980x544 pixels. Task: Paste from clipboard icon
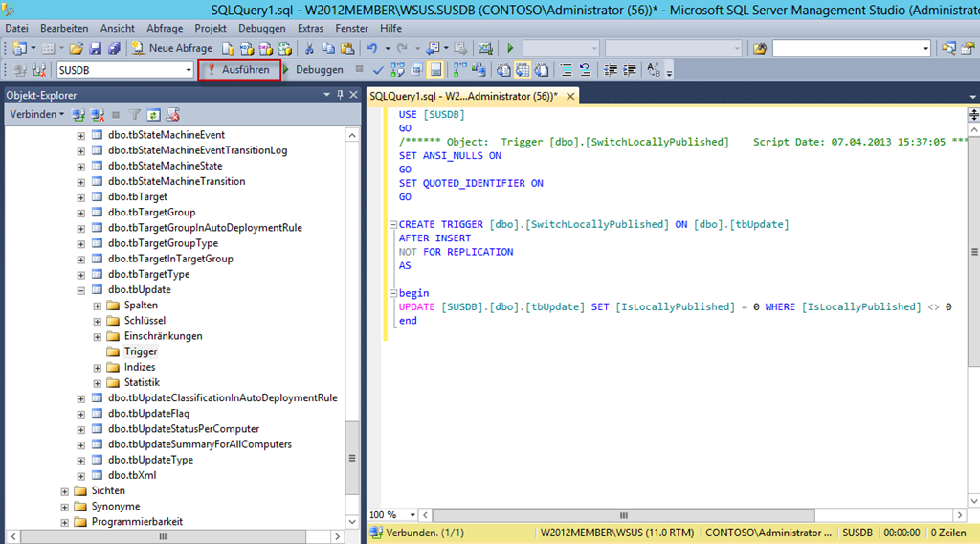click(347, 48)
